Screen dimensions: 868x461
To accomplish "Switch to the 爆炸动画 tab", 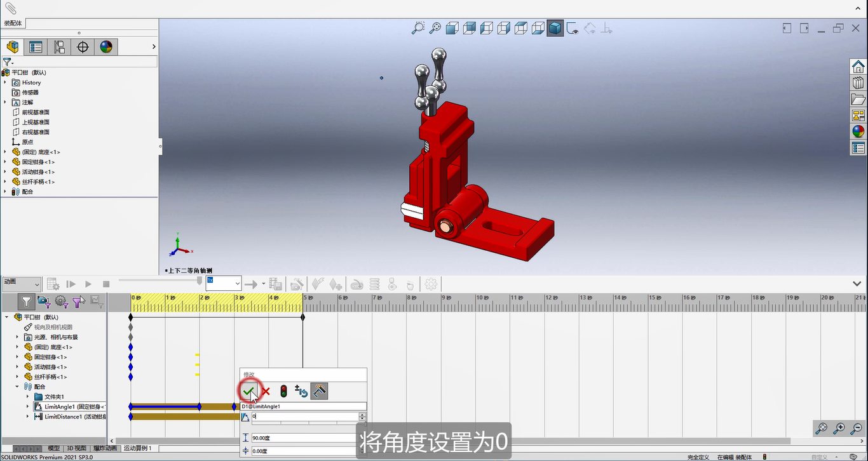I will click(x=105, y=448).
